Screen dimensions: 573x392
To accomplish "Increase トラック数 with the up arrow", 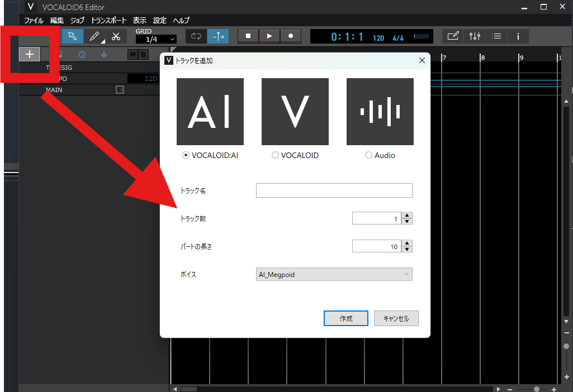I will pos(408,216).
